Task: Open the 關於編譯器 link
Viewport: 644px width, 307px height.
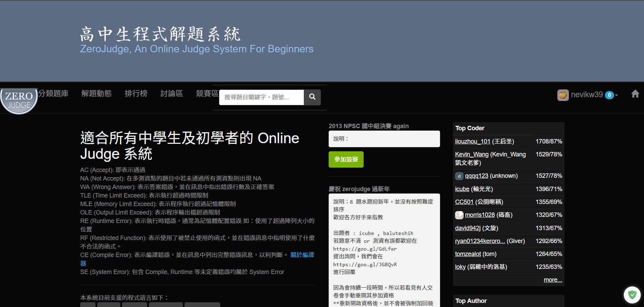Action: click(302, 255)
